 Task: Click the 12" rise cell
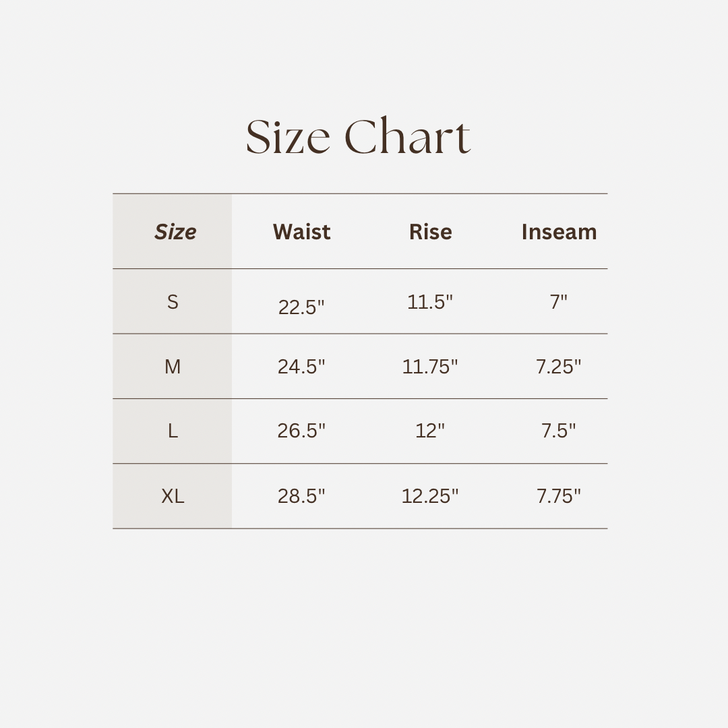(430, 431)
